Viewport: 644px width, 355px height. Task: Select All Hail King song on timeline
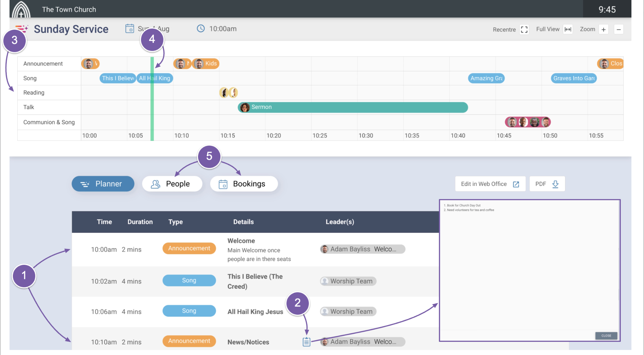coord(155,78)
